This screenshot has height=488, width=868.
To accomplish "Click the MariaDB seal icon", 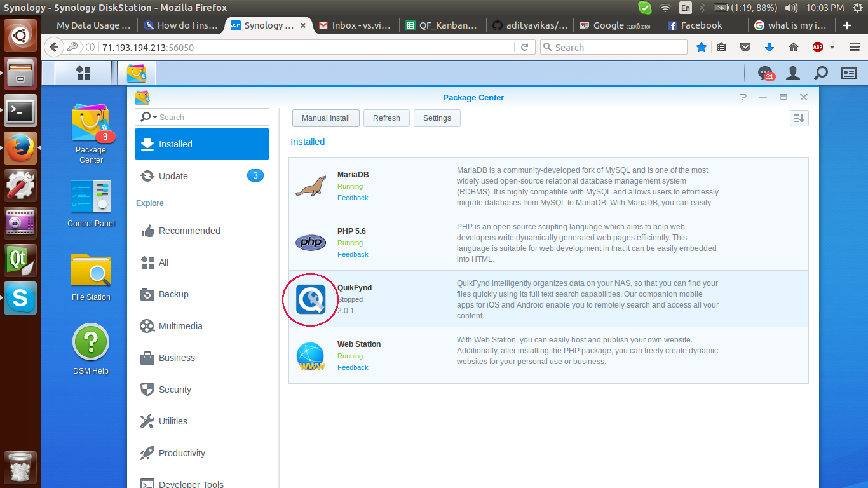I will (311, 186).
